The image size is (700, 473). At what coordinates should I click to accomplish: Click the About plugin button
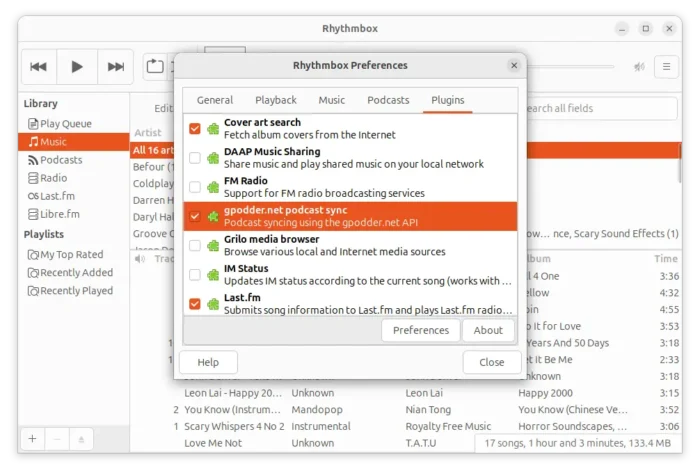click(x=488, y=330)
